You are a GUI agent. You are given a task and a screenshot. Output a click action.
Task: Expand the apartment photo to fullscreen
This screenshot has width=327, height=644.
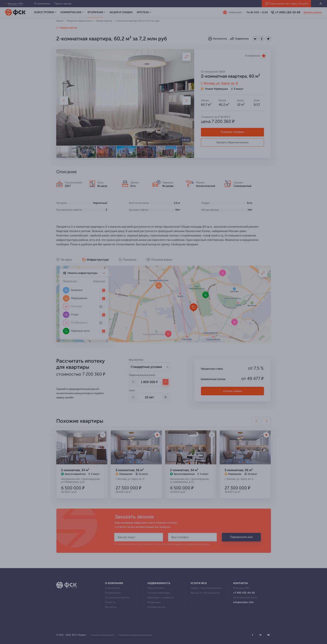186,57
